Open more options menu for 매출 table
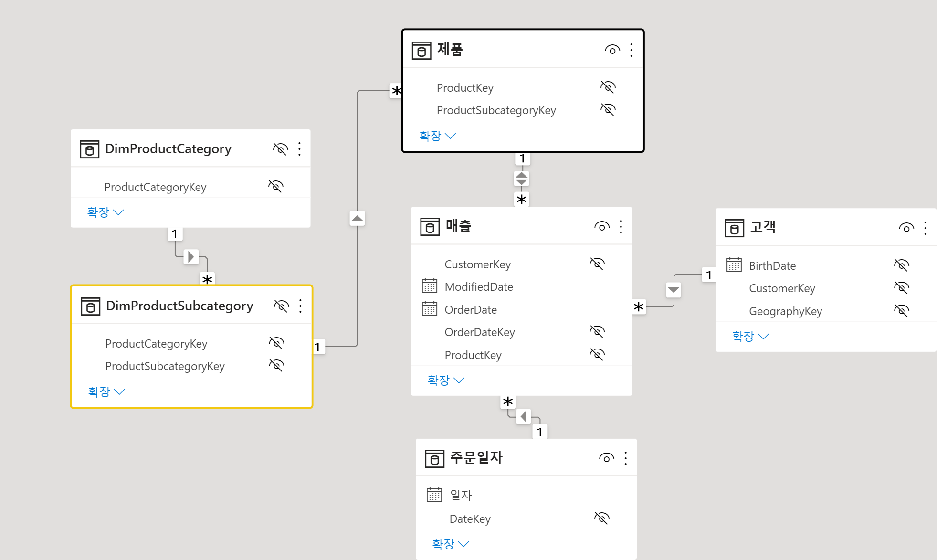Viewport: 937px width, 560px height. click(x=621, y=227)
